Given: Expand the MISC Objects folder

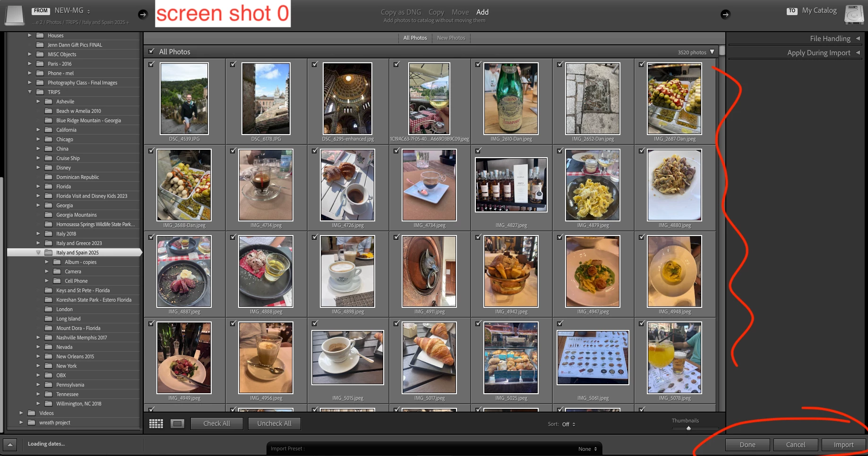Looking at the screenshot, I should [x=30, y=54].
